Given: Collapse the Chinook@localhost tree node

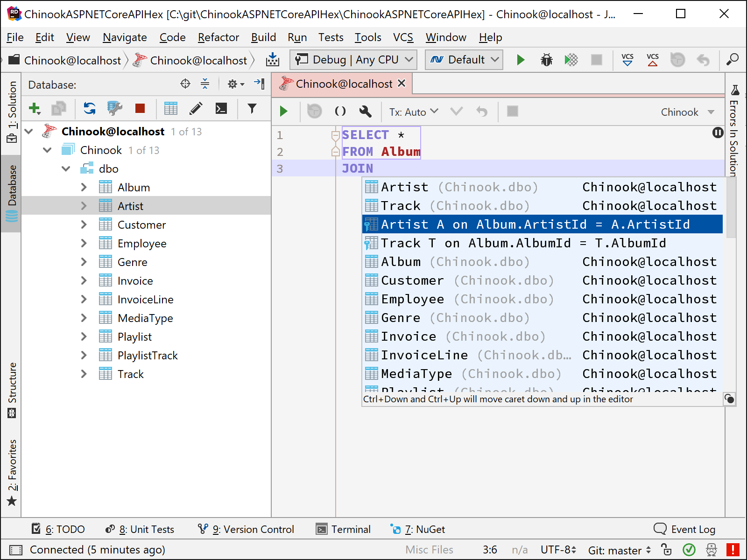Looking at the screenshot, I should pos(29,132).
